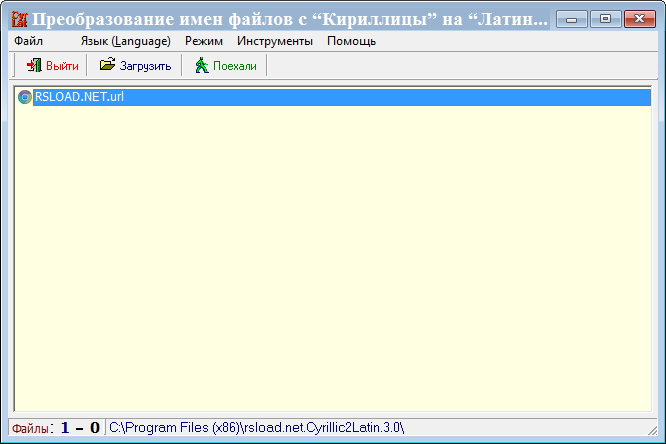
Task: Open the Инструменты menu
Action: point(275,41)
